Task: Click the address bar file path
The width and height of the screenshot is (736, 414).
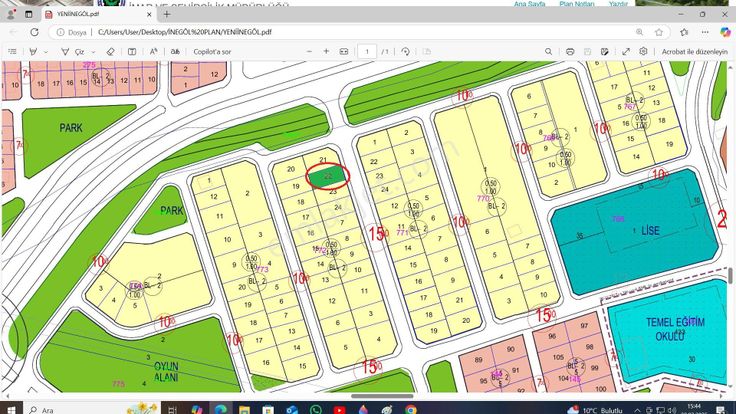Action: [184, 32]
